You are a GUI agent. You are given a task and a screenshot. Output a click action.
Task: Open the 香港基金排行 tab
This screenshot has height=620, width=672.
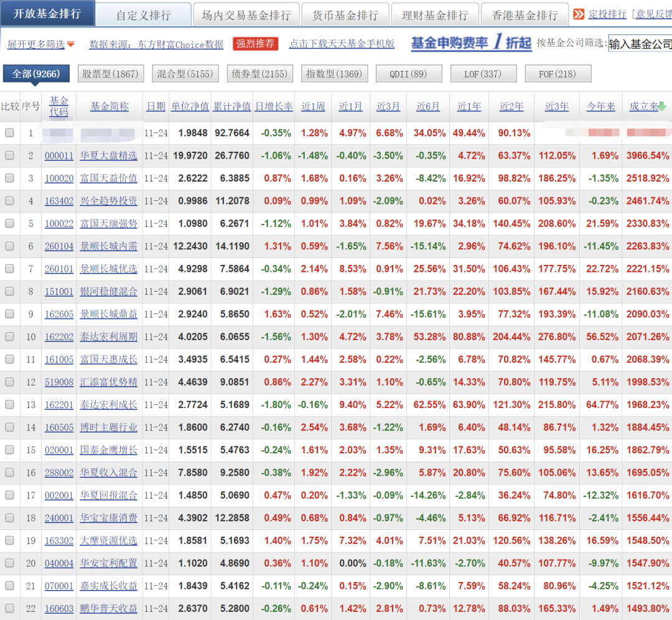(x=525, y=15)
